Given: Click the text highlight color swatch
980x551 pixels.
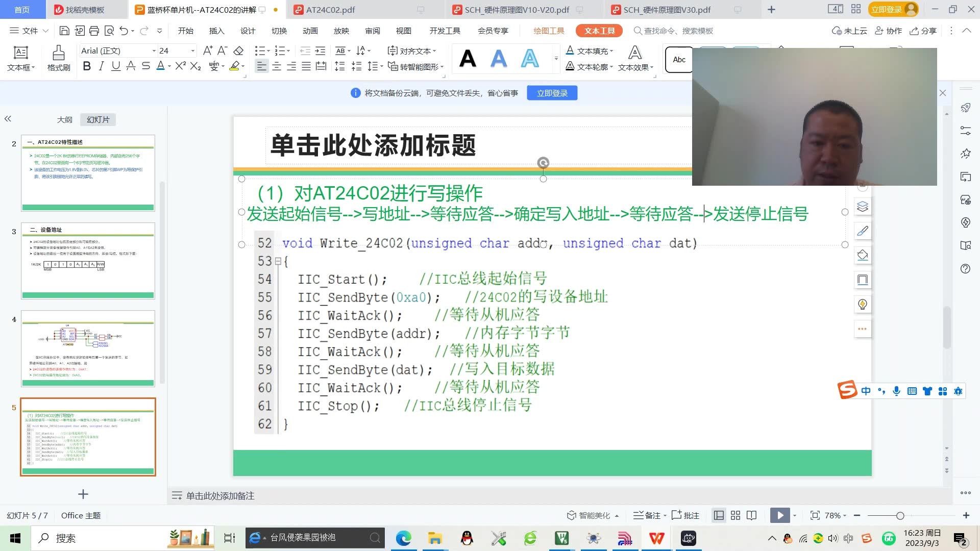Looking at the screenshot, I should 234,66.
